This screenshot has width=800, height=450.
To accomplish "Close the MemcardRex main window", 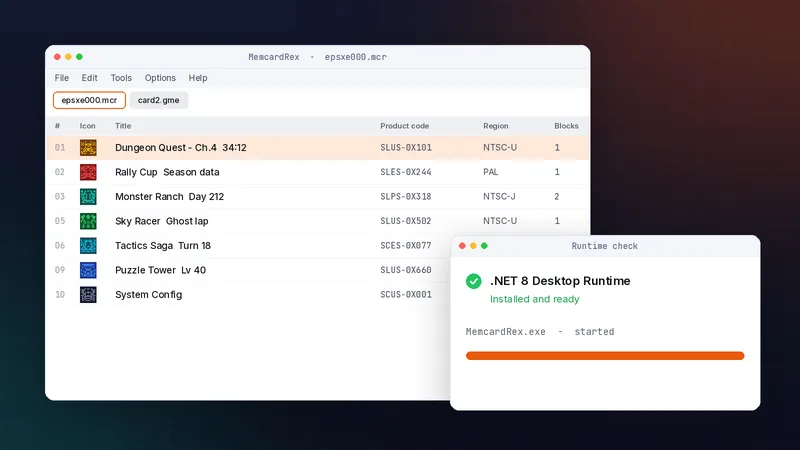I will [57, 57].
